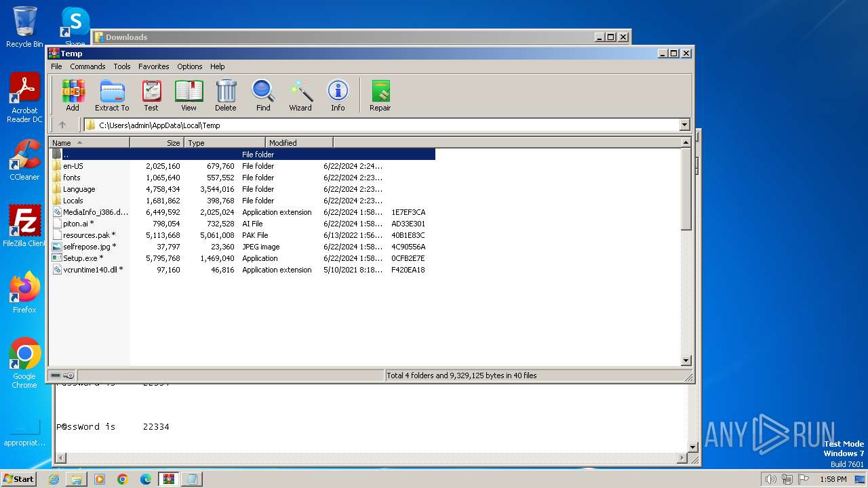Click the WinRAR taskbar button
The width and height of the screenshot is (868, 488).
tap(169, 479)
